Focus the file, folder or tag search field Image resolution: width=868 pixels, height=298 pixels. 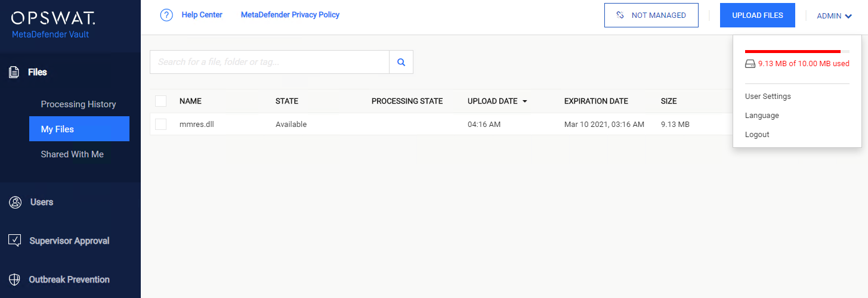tap(269, 62)
